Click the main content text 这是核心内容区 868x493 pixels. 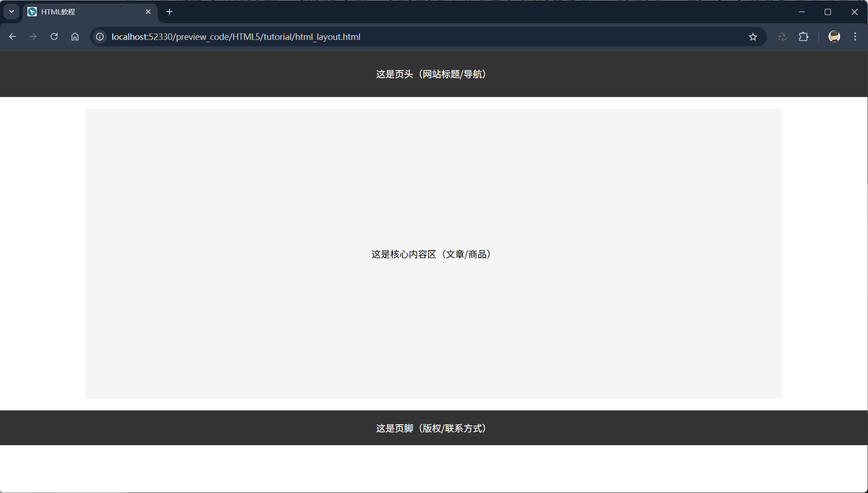[431, 254]
